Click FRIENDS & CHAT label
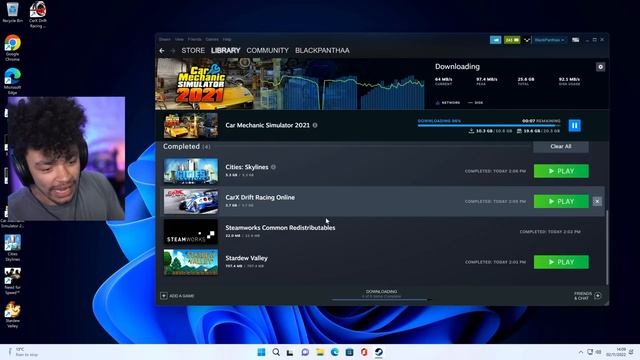The height and width of the screenshot is (360, 640). (583, 296)
